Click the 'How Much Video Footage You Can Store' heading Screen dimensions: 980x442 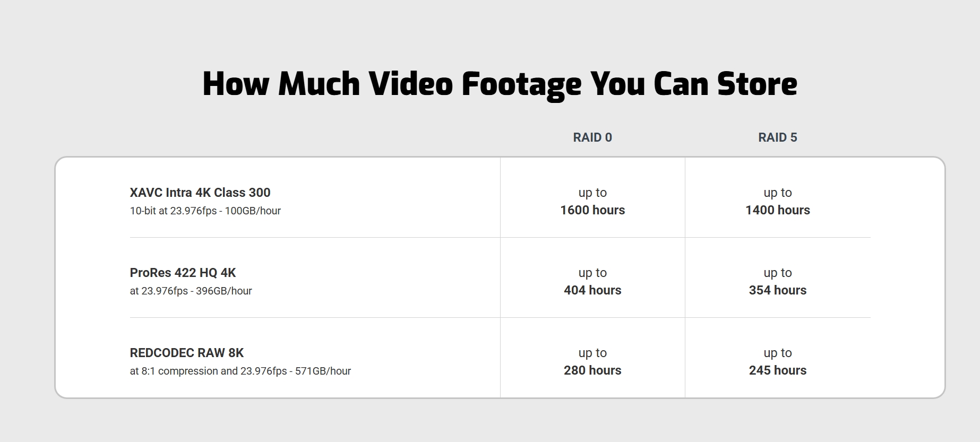tap(500, 84)
